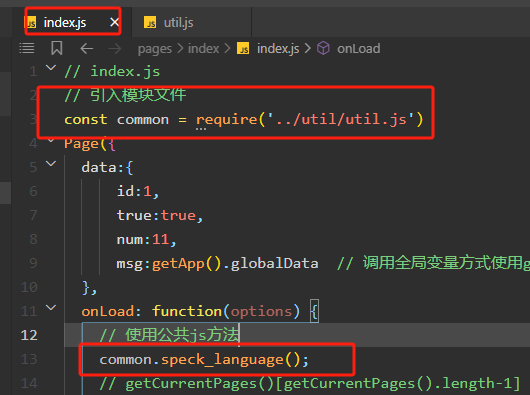Go forward with the right arrow

[x=115, y=48]
